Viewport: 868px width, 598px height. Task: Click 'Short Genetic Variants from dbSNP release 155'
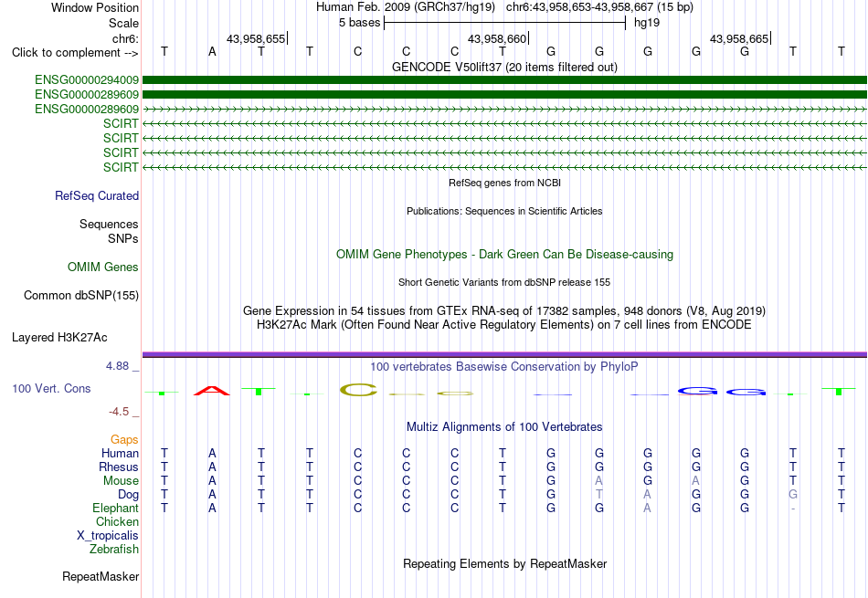[504, 282]
